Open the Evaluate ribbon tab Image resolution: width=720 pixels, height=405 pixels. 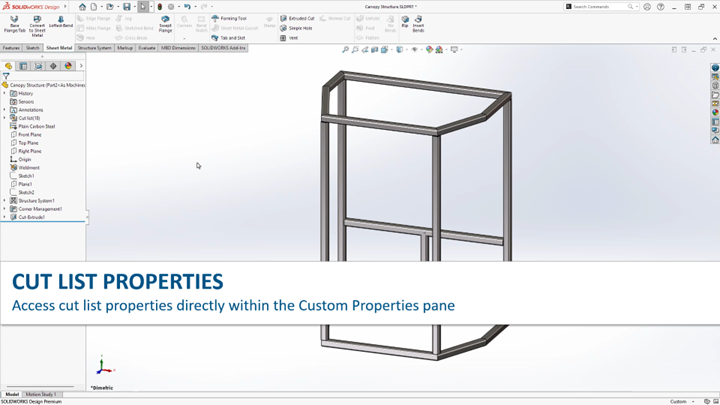pos(147,48)
